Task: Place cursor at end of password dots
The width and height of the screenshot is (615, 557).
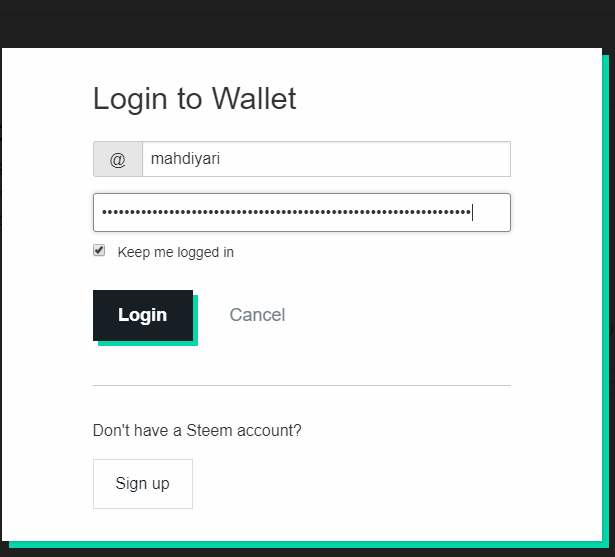Action: tap(471, 212)
